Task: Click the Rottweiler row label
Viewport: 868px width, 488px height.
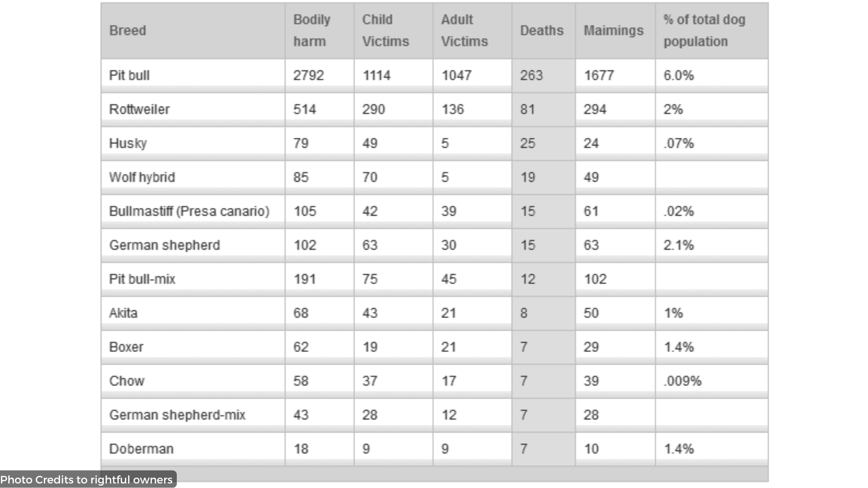Action: pos(139,109)
